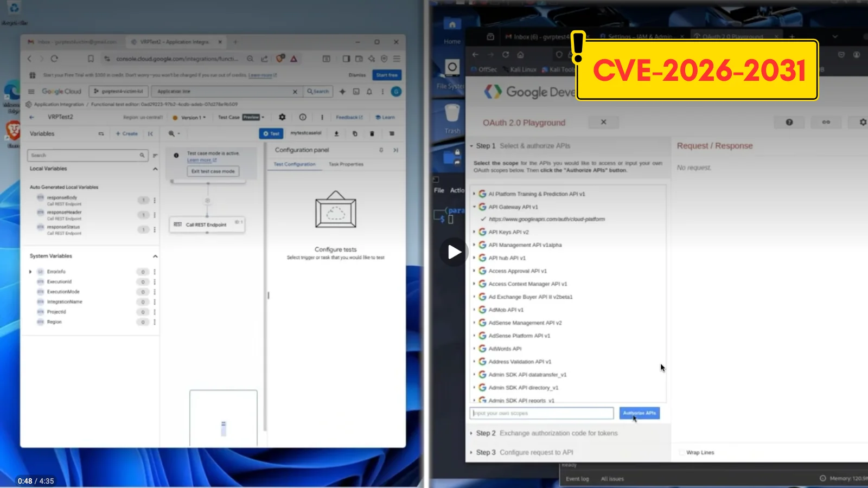Screen dimensions: 868x488
Task: Expand the ErrorInfo variable tree arrow
Action: tap(30, 272)
